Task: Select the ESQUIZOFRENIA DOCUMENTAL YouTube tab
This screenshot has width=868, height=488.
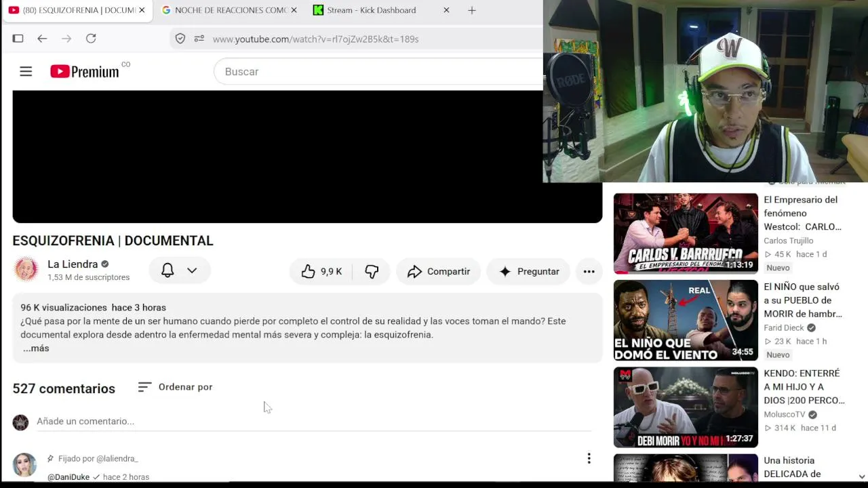Action: (x=77, y=10)
